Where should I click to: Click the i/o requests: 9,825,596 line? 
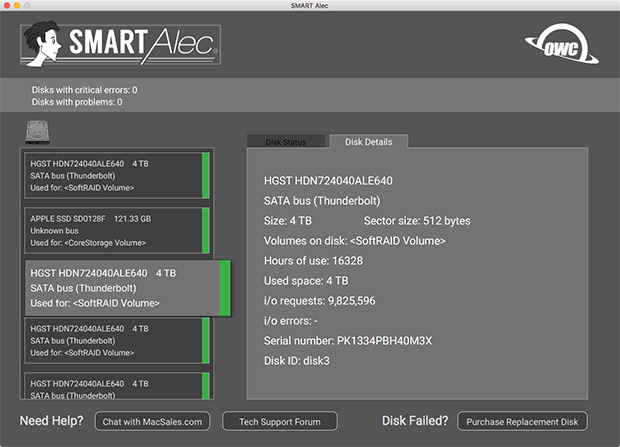[319, 301]
